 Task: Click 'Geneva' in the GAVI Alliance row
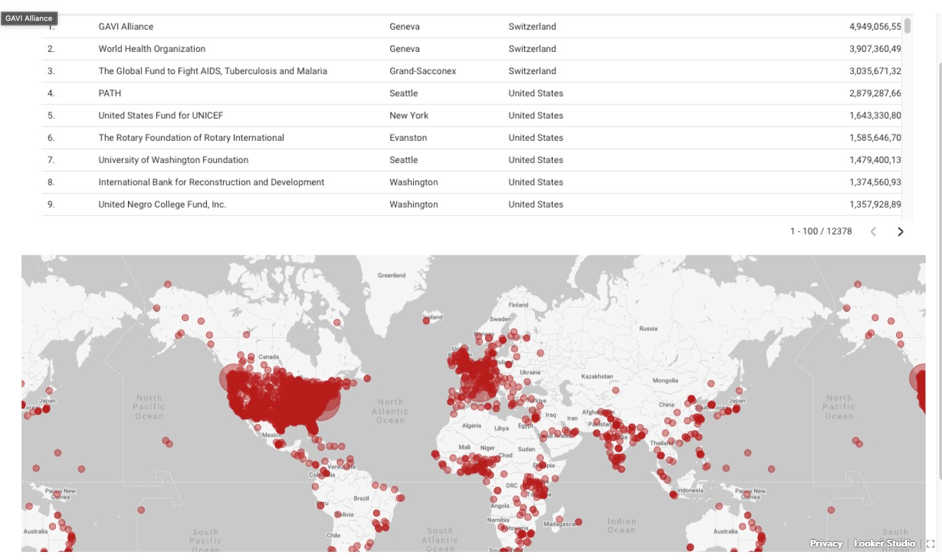[404, 26]
